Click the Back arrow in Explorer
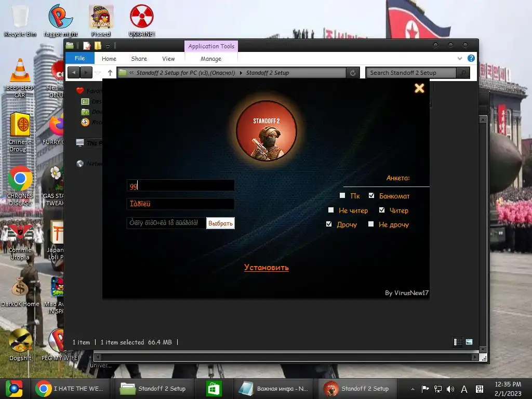Screen dimensions: 532x399 pyautogui.click(x=74, y=73)
